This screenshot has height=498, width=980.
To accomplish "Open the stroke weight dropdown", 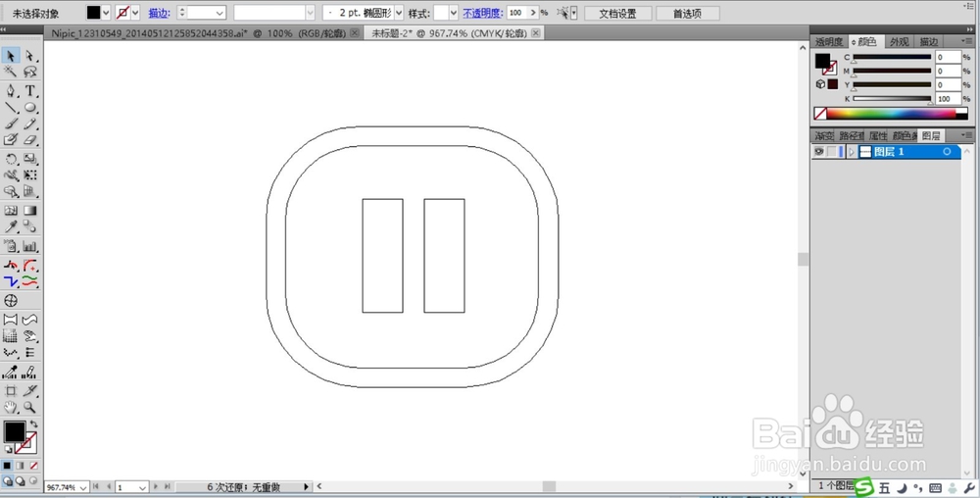I will click(220, 13).
